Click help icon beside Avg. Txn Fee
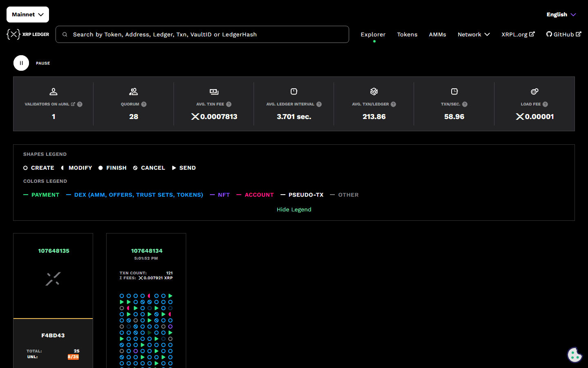The height and width of the screenshot is (368, 588). (x=229, y=104)
